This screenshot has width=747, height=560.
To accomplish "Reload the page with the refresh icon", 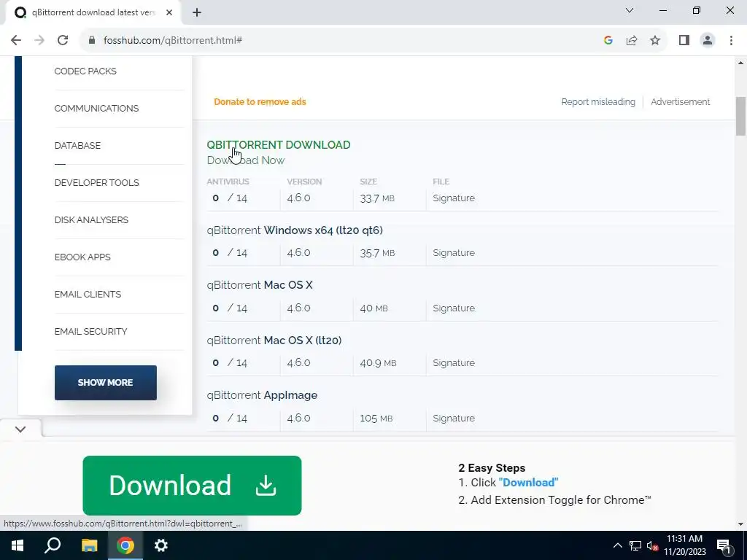I will [x=63, y=41].
